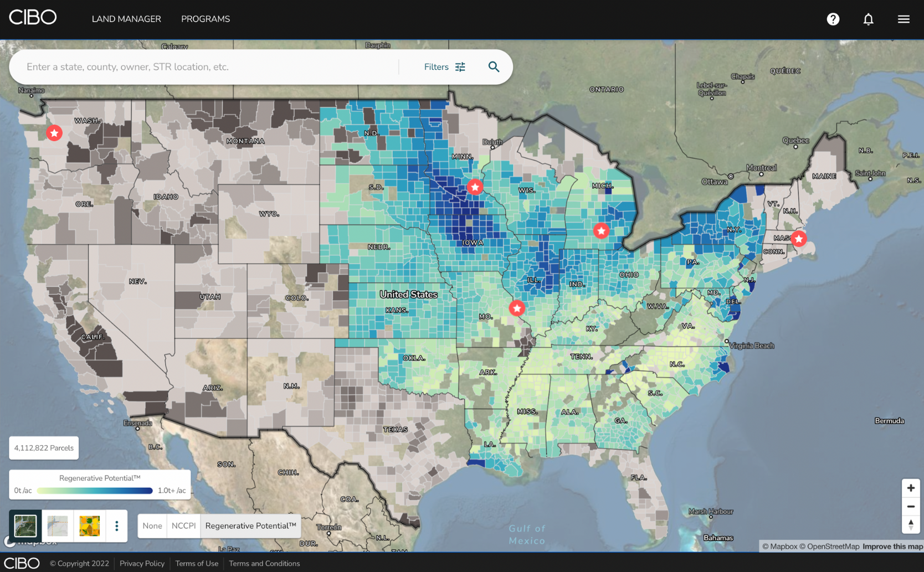
Task: Select the None overlay option
Action: [152, 525]
